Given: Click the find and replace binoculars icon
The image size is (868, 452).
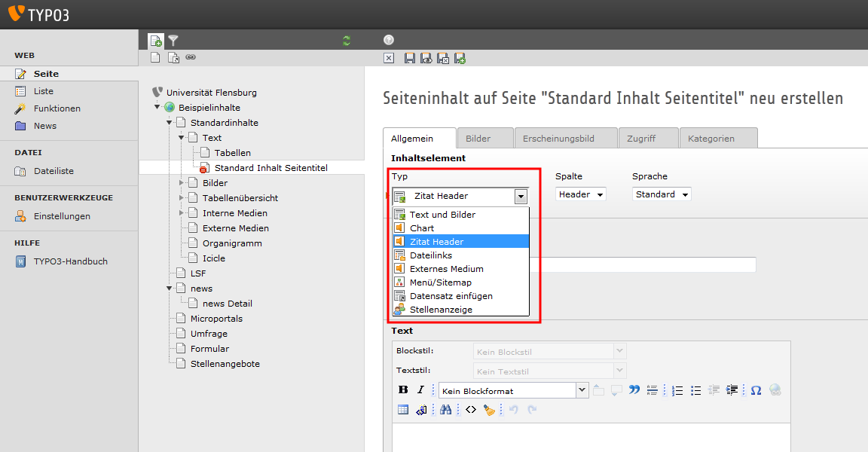Looking at the screenshot, I should (445, 410).
